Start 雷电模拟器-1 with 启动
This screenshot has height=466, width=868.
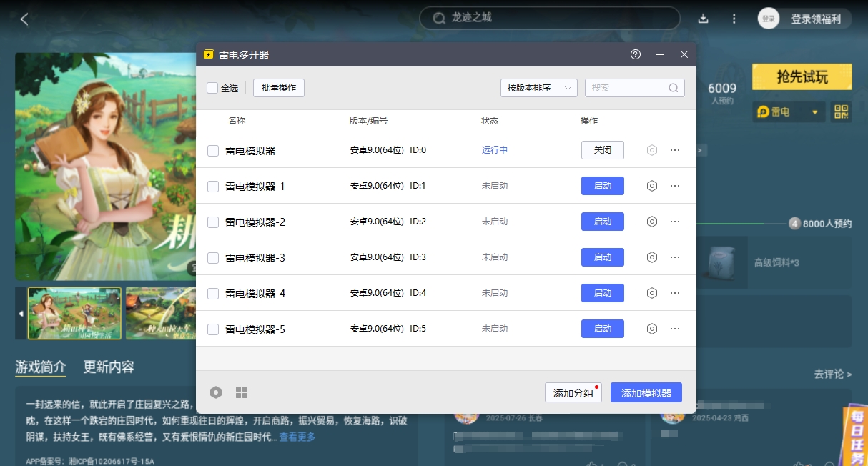[x=603, y=186]
